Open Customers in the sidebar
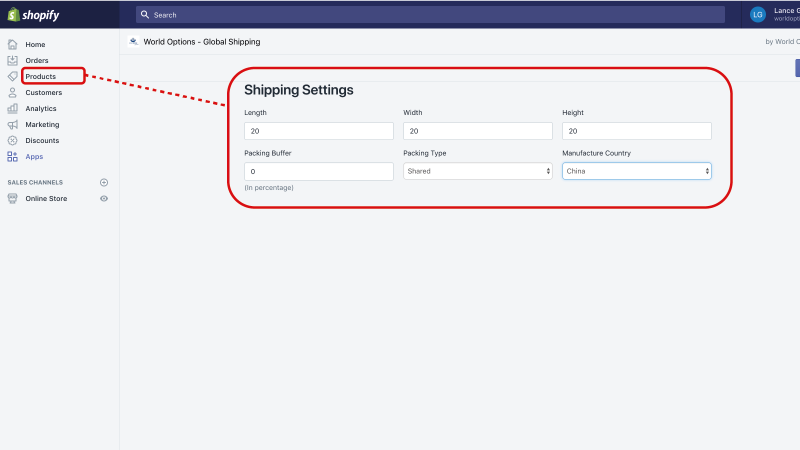The image size is (800, 450). tap(43, 92)
